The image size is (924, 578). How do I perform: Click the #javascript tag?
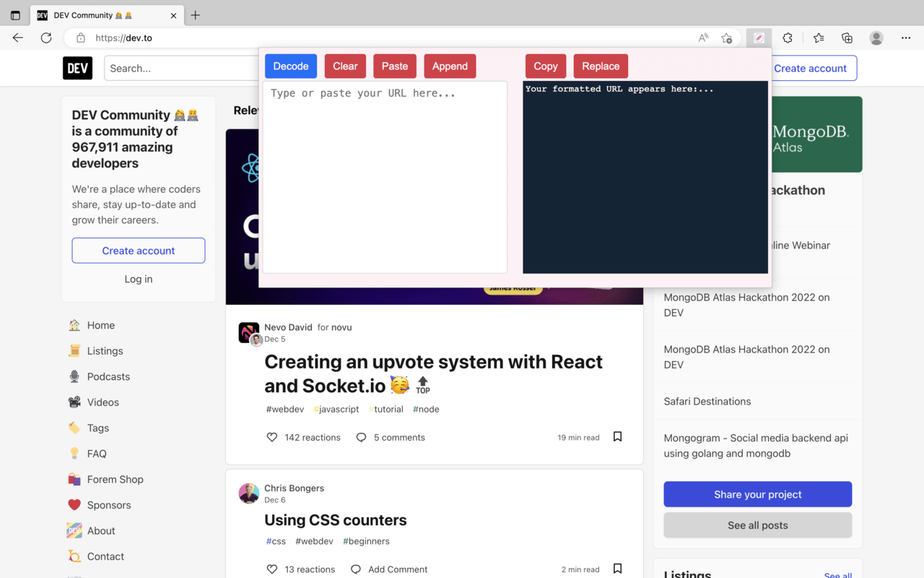(x=336, y=409)
